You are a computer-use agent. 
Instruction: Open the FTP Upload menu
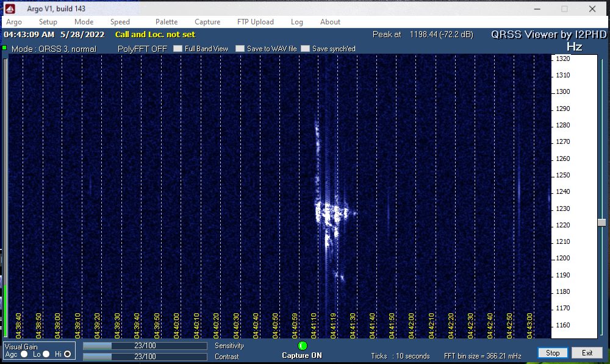click(x=255, y=22)
